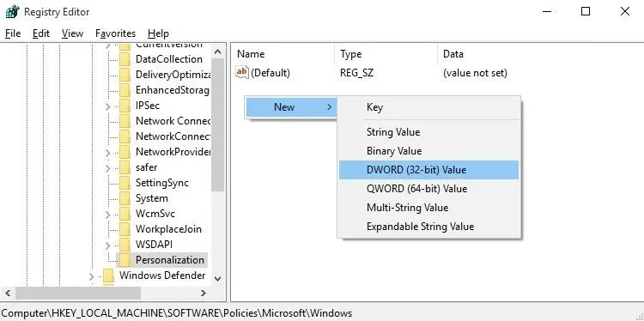The image size is (644, 321).
Task: Select the (Default) string value icon
Action: coord(242,73)
